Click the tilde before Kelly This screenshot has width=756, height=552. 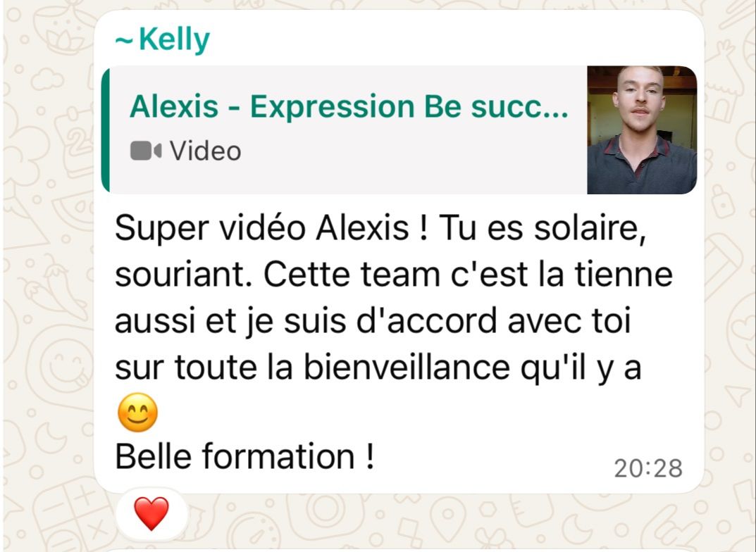tap(124, 42)
